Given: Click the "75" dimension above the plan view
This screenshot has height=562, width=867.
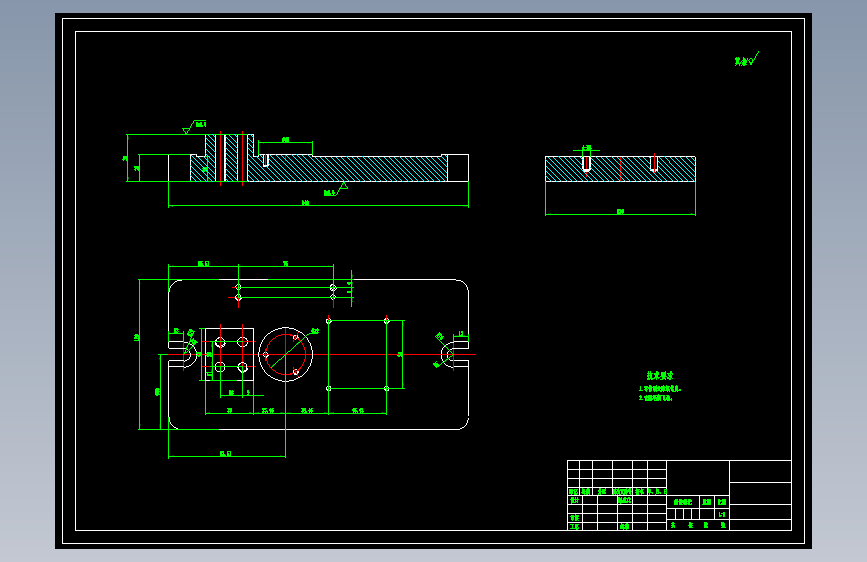Looking at the screenshot, I should coord(285,263).
